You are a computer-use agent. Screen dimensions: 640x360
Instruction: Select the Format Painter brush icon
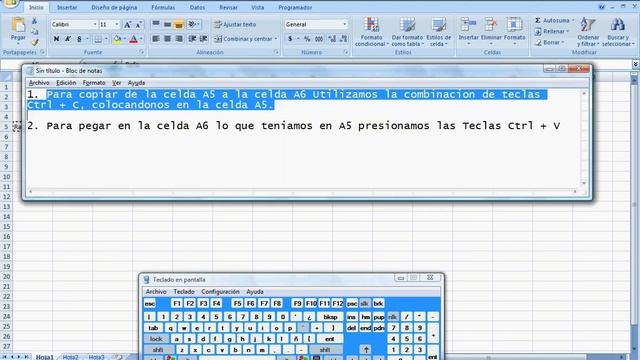coord(35,42)
